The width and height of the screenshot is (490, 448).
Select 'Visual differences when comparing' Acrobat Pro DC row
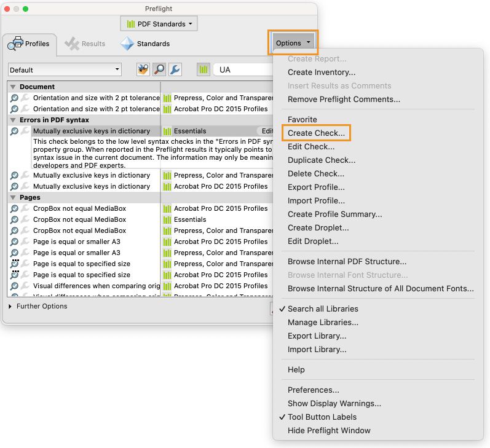pos(140,286)
